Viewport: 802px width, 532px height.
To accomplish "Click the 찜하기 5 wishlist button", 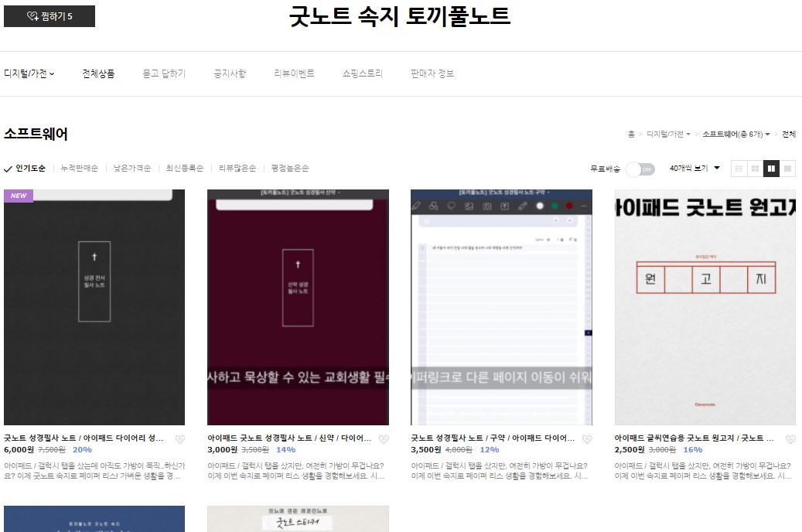I will [x=49, y=16].
